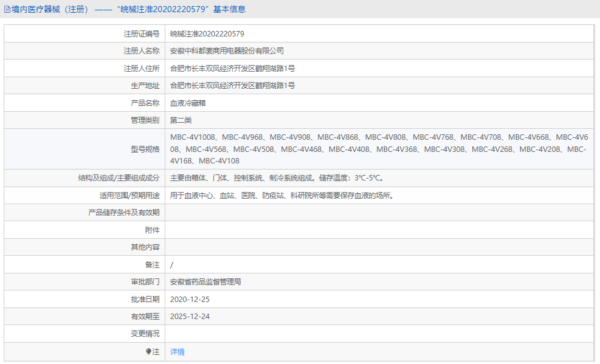Viewport: 600px width, 364px height.
Task: Click registration number value 皖械注准20202220579
Action: coord(207,34)
